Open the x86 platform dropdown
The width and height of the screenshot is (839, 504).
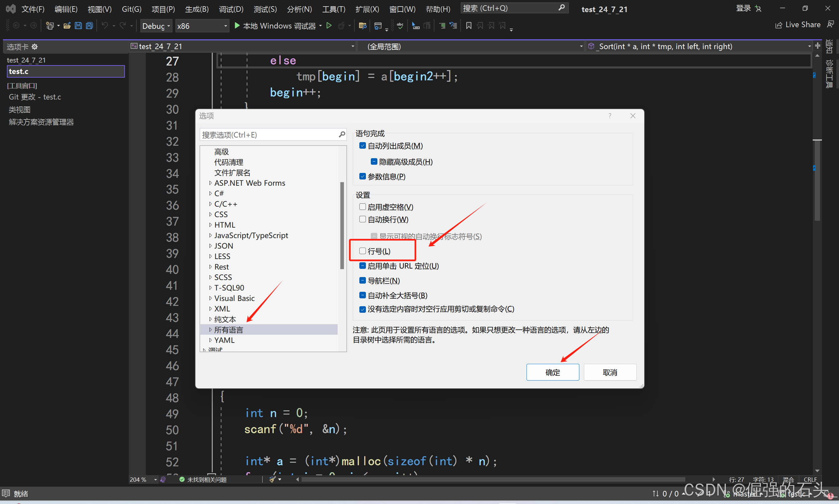coord(202,26)
